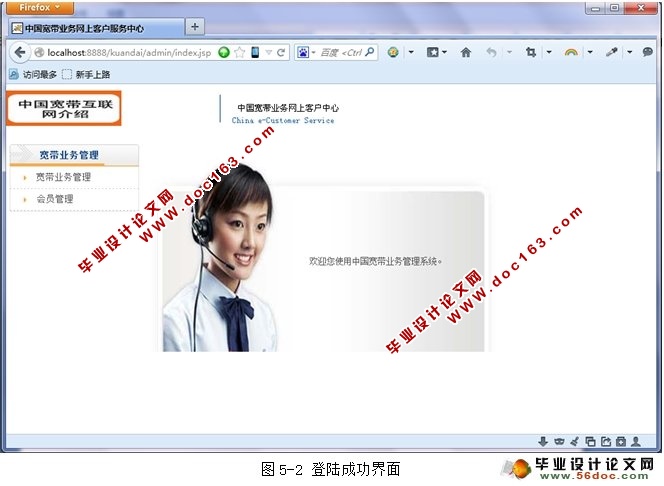664x486 pixels.
Task: Click the welcome text 欢迎您使用中国宽带业务管理系统
Action: (x=375, y=261)
